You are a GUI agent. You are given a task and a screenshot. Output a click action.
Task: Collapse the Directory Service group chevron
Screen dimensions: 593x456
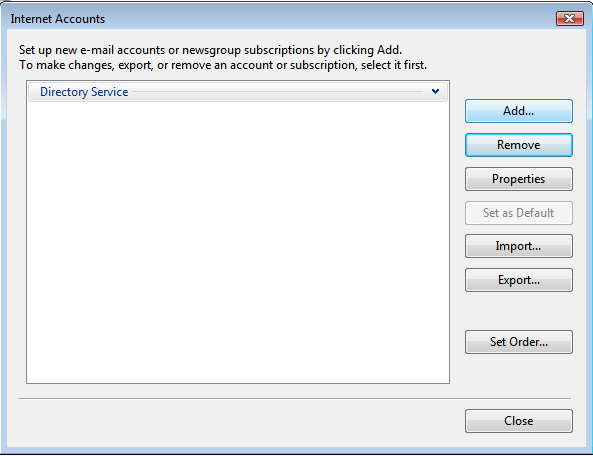click(435, 92)
